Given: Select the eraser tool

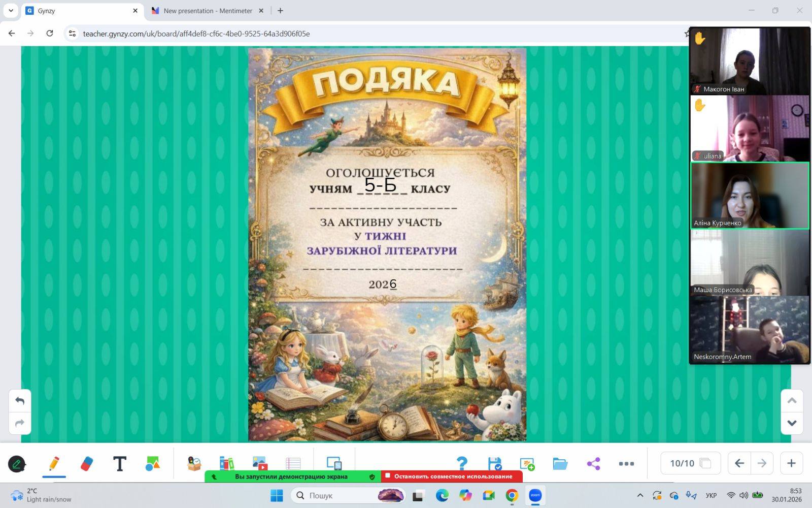Looking at the screenshot, I should (x=87, y=463).
